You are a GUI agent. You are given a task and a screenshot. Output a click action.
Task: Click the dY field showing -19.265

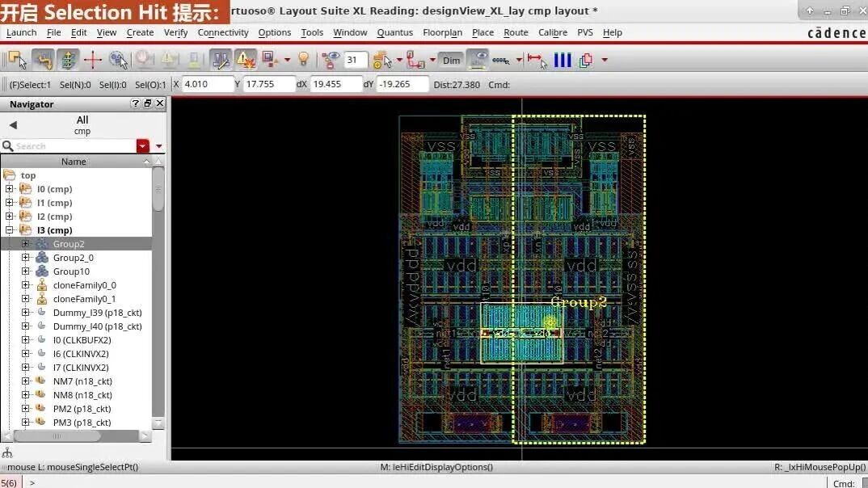point(402,84)
